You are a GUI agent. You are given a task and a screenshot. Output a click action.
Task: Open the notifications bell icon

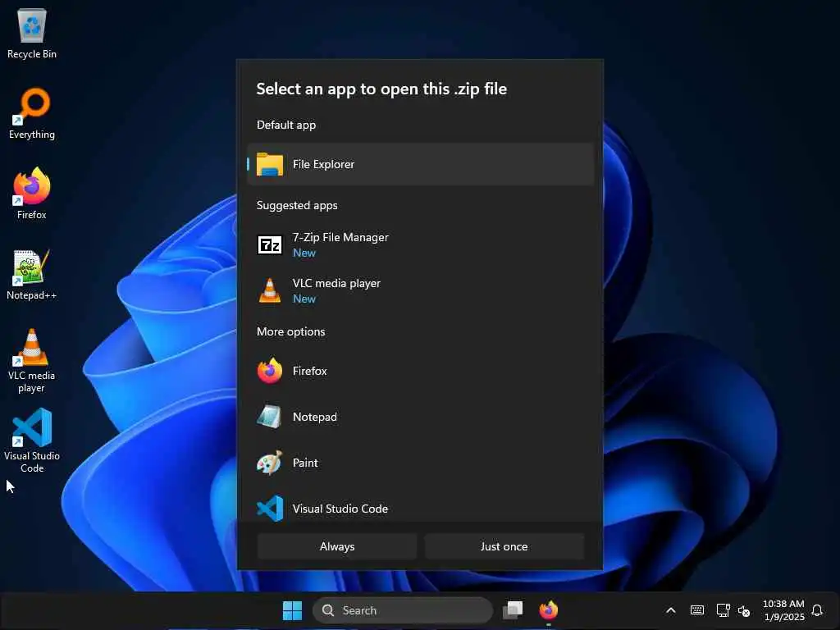coord(817,610)
